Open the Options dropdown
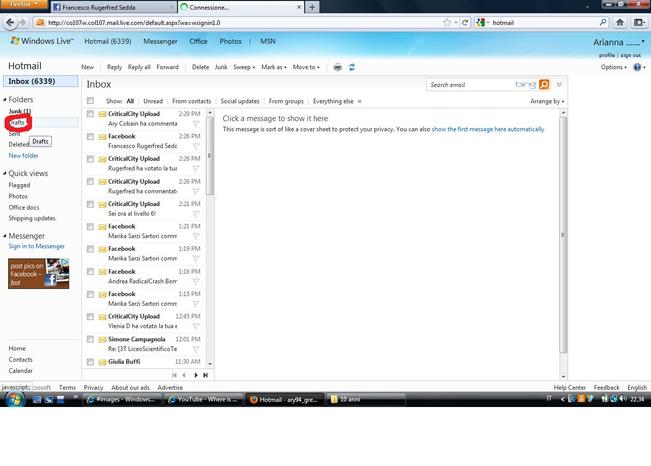The height and width of the screenshot is (466, 651). (x=614, y=67)
